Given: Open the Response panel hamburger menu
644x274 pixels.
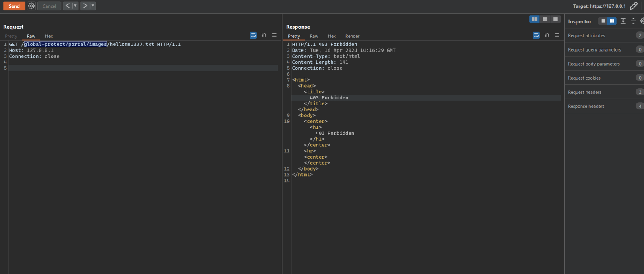Looking at the screenshot, I should [x=557, y=35].
